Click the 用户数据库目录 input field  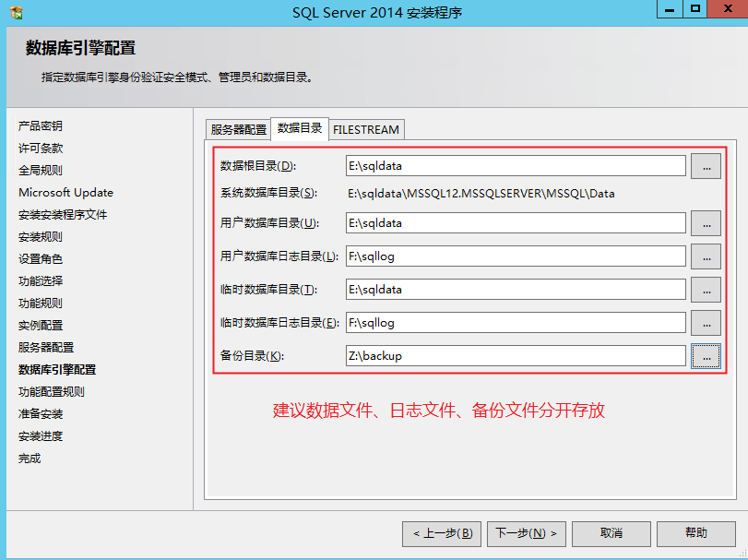(x=516, y=223)
